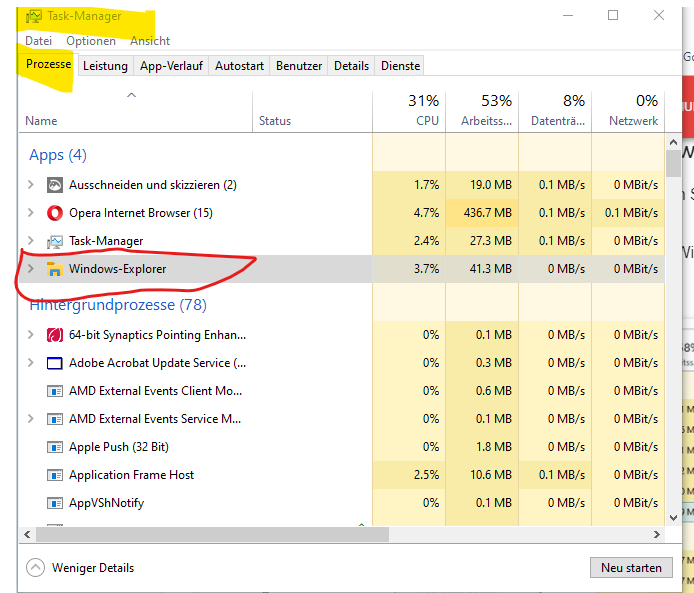This screenshot has height=593, width=694.
Task: Sort processes by Arbeitss... memory column
Action: 482,112
